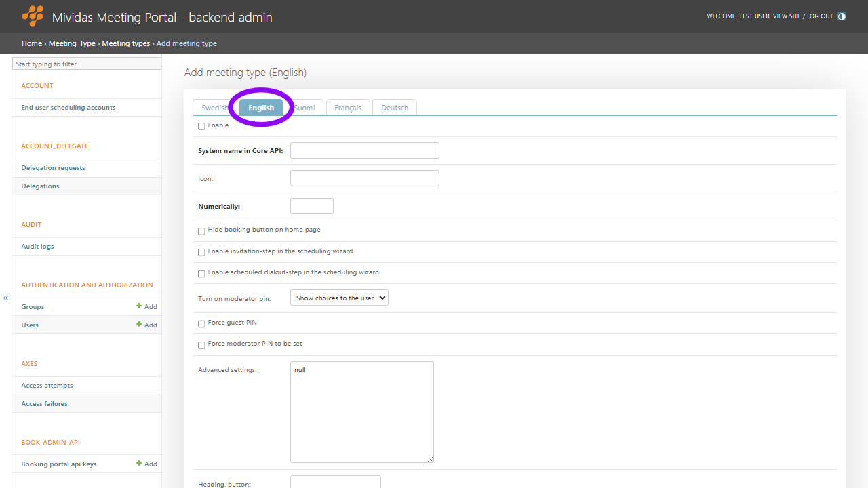Open the Meeting types breadcrumb link
868x488 pixels.
126,43
